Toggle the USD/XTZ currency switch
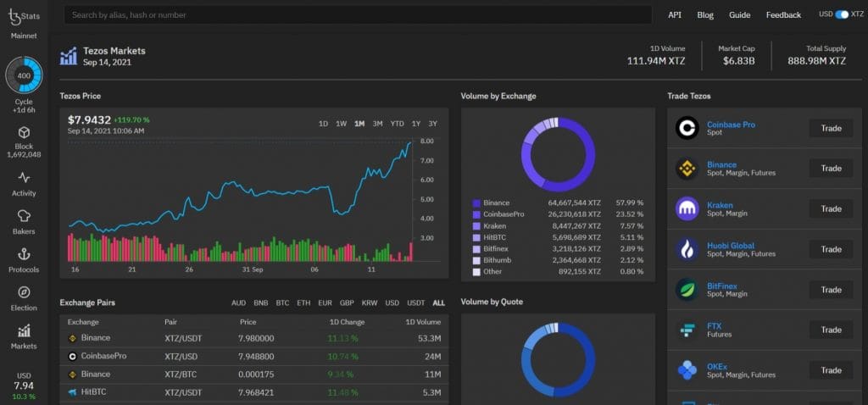The width and height of the screenshot is (868, 405). coord(842,14)
